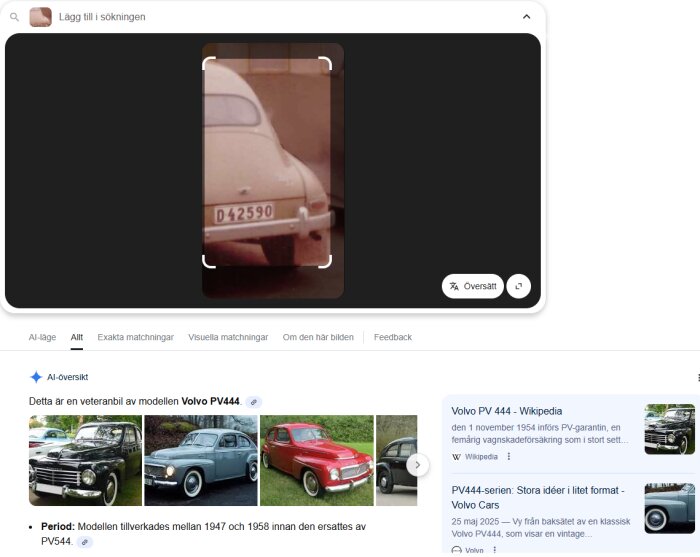Click source link icon after Volvo PV444
This screenshot has height=557, width=700.
coord(254,402)
